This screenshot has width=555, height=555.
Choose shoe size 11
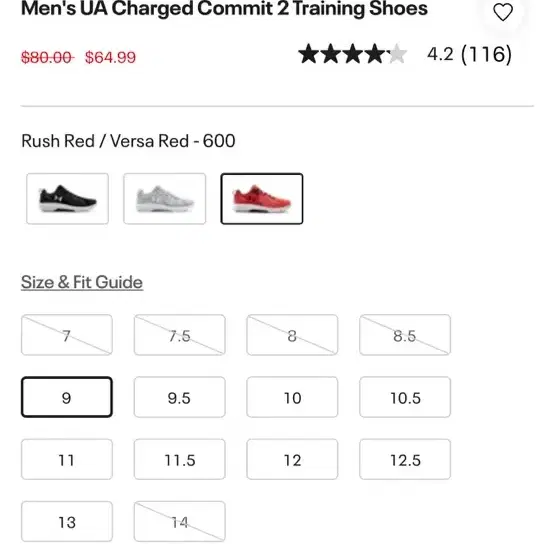(67, 459)
